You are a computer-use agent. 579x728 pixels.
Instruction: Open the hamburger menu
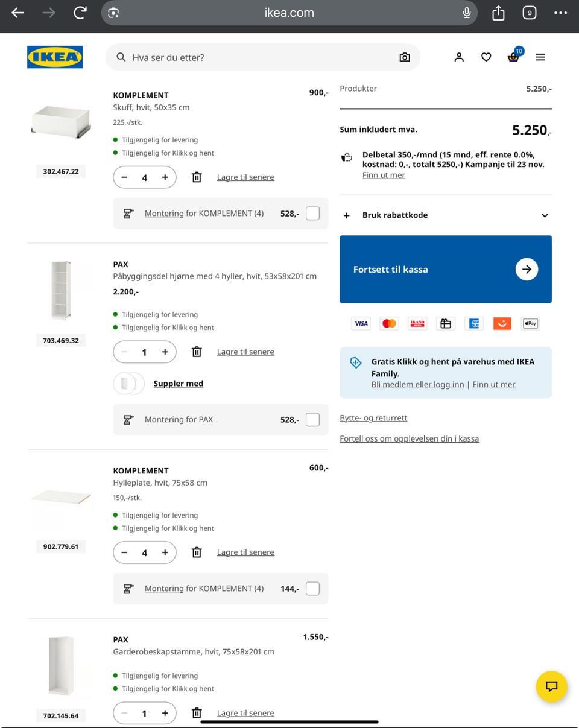coord(540,57)
